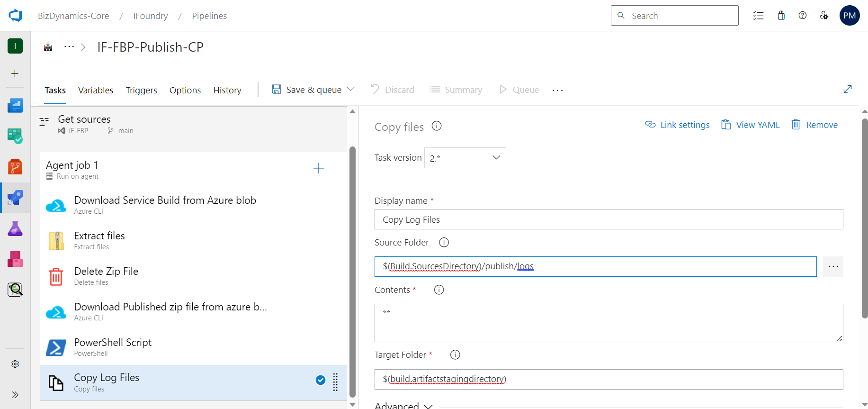Click the task list scrollbar

(x=352, y=272)
